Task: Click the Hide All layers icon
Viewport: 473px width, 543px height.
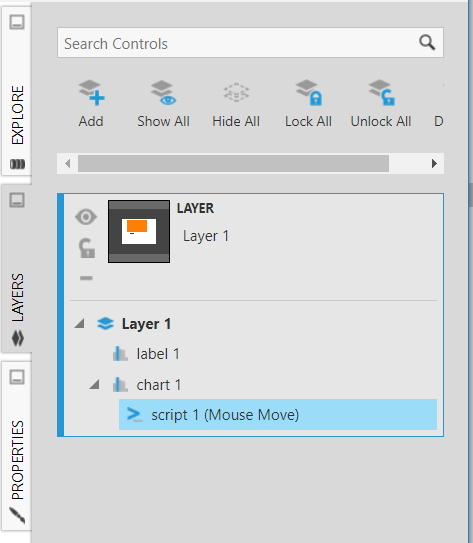Action: click(236, 92)
